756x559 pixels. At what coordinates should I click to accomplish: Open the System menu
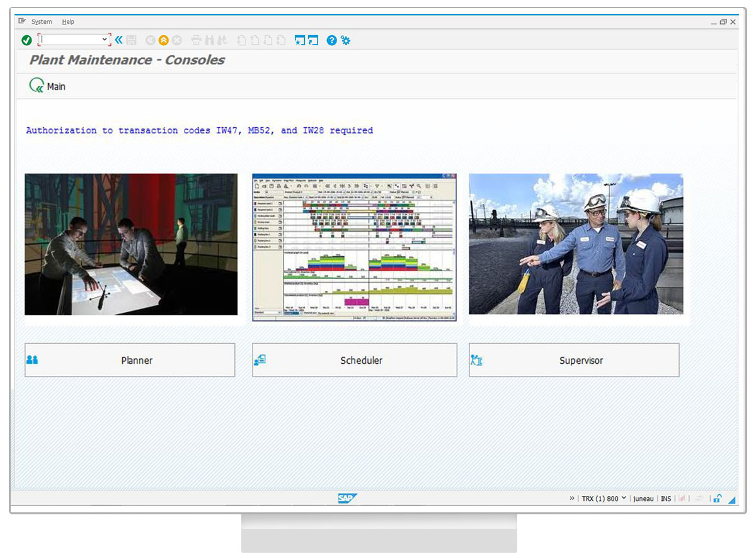[42, 22]
